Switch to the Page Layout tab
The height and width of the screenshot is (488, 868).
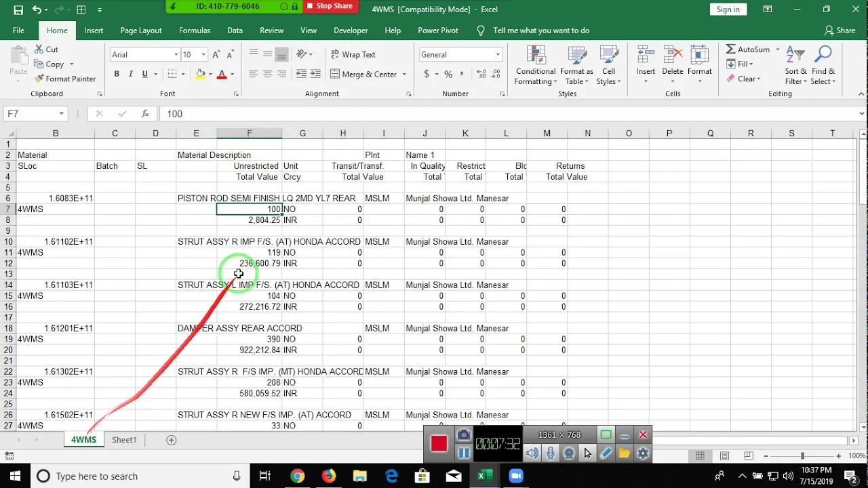pos(141,30)
